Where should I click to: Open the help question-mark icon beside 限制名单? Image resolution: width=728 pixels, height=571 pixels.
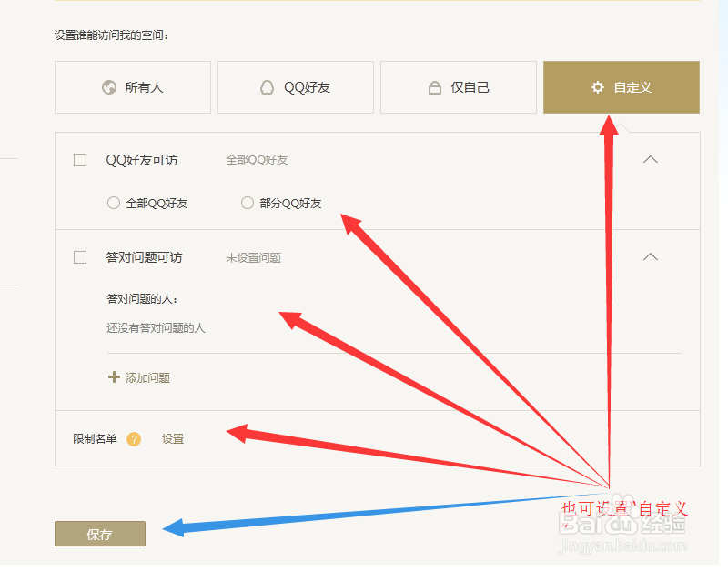(134, 439)
